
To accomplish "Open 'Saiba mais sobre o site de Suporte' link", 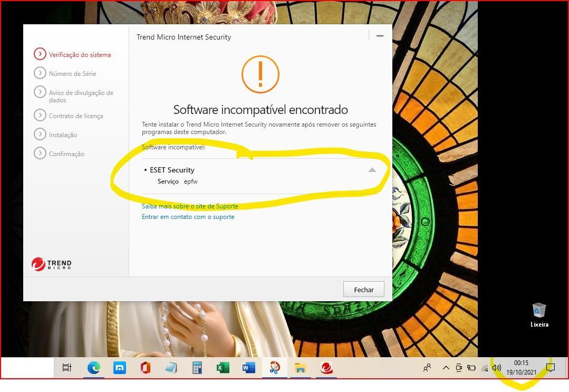I will click(190, 206).
